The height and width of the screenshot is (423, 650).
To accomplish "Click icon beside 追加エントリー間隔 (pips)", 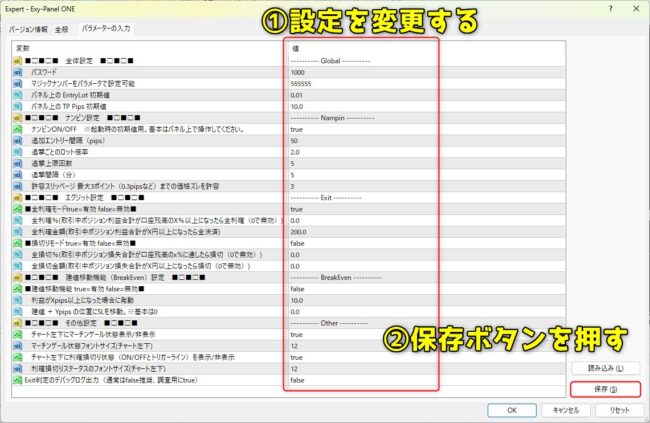I will point(18,141).
